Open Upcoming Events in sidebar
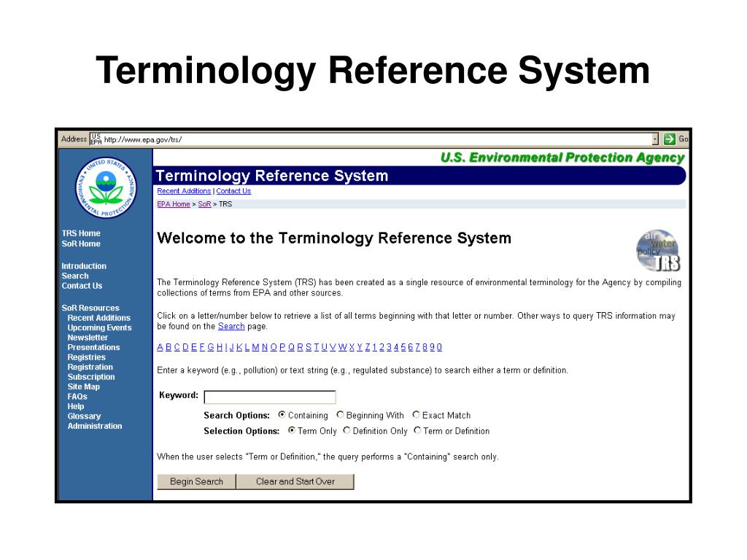This screenshot has height=560, width=747. (x=99, y=328)
